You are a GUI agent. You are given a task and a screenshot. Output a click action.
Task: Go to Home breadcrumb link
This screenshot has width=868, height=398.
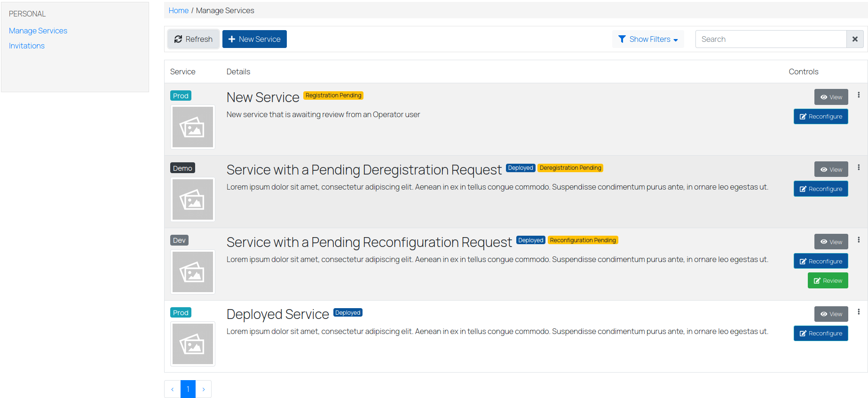pyautogui.click(x=179, y=10)
